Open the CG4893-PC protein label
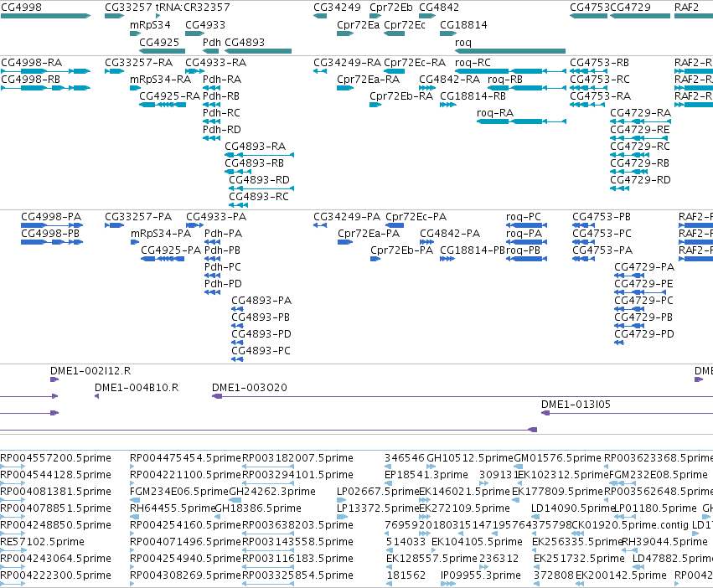713x588 pixels. click(x=261, y=351)
